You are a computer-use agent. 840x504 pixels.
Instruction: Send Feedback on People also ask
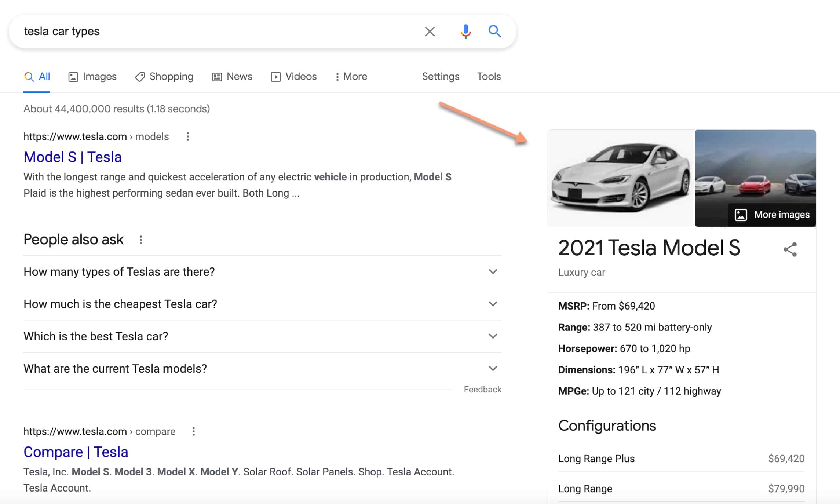482,390
